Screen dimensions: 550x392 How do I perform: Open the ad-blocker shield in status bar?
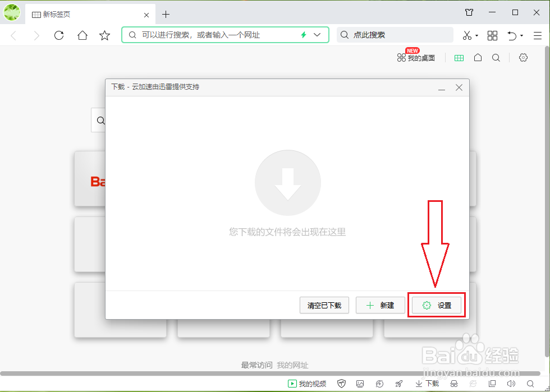point(342,383)
